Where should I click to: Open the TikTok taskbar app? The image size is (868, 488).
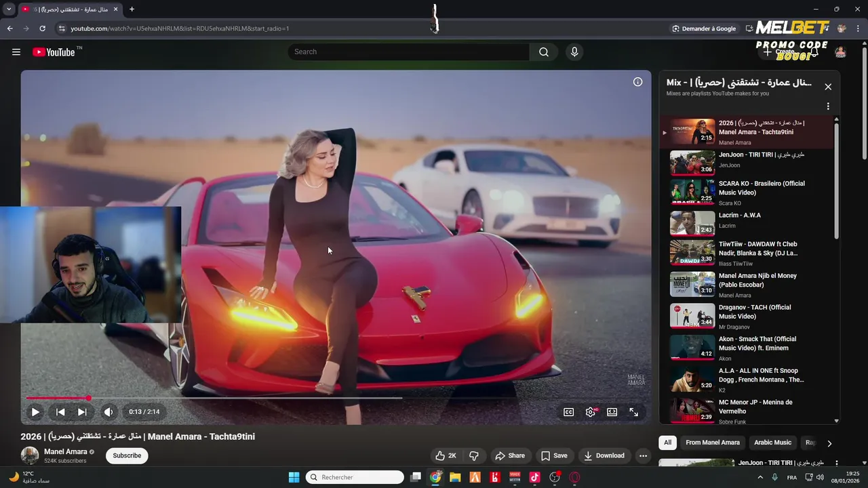click(534, 477)
